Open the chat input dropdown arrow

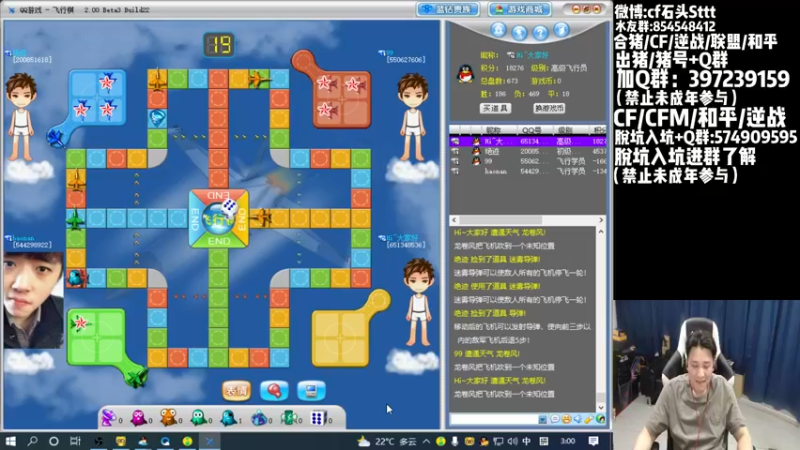(542, 419)
